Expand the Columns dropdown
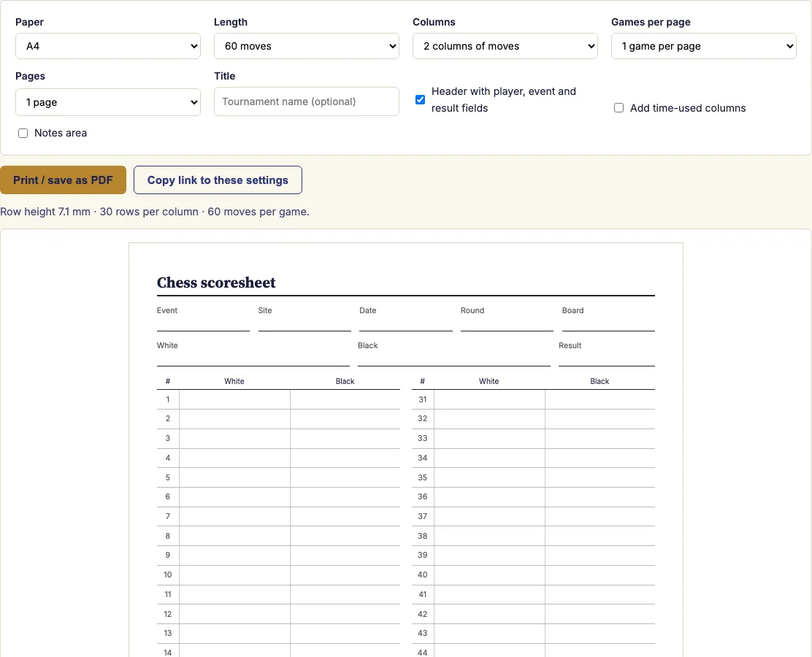The width and height of the screenshot is (812, 657). [505, 46]
